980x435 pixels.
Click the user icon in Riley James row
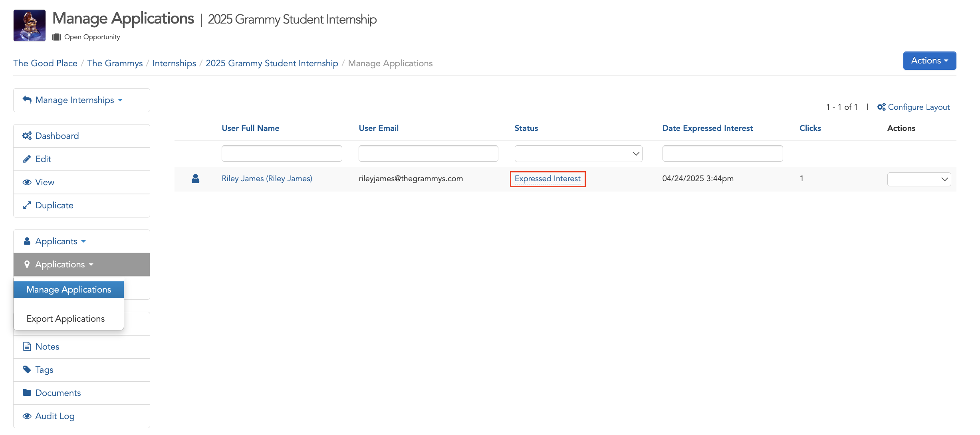[x=195, y=178]
